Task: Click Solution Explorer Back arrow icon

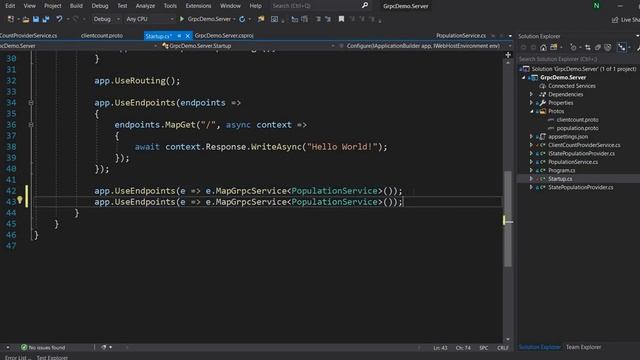Action: coord(523,48)
